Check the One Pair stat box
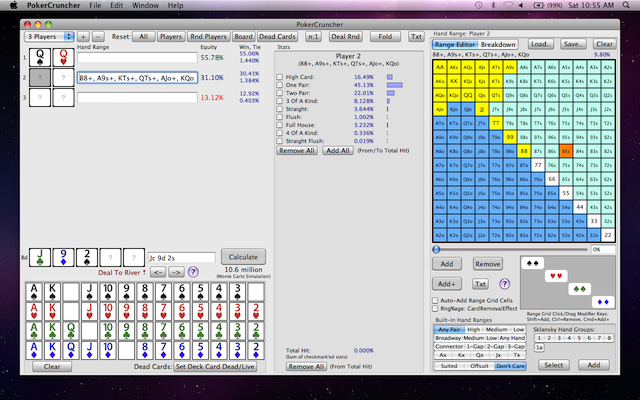Image resolution: width=640 pixels, height=400 pixels. (x=280, y=85)
